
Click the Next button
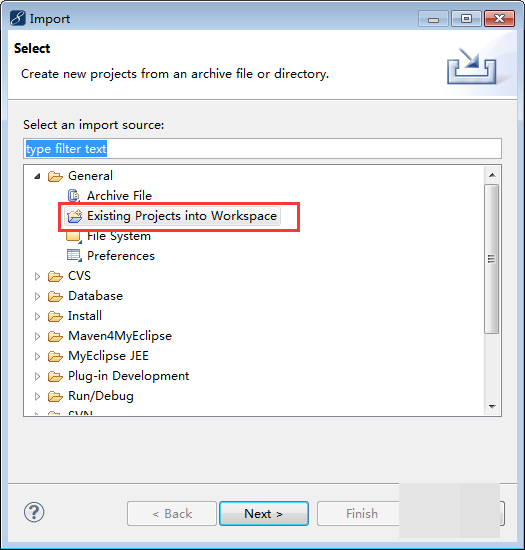[x=264, y=514]
